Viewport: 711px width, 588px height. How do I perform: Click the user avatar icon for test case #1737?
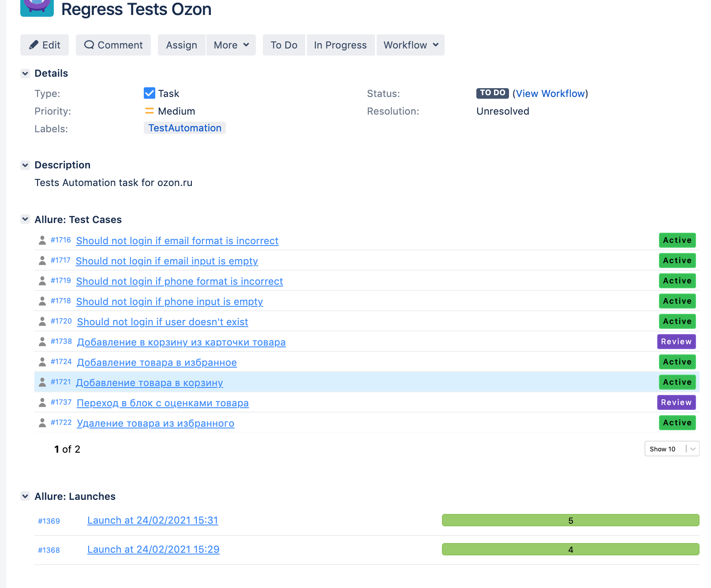42,402
